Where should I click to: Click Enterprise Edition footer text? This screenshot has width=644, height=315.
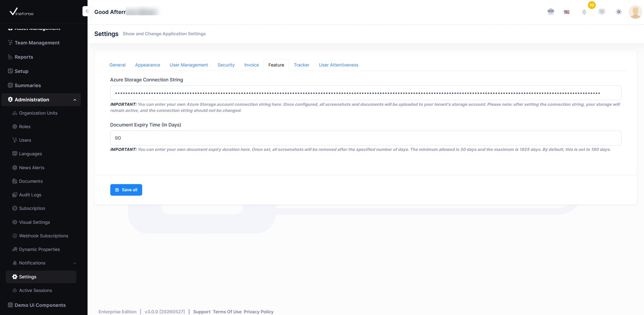[117, 312]
